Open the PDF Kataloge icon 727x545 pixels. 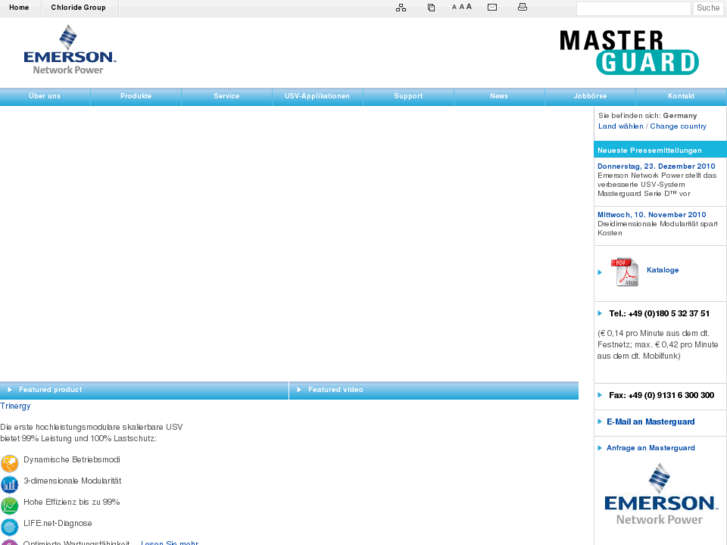(625, 272)
